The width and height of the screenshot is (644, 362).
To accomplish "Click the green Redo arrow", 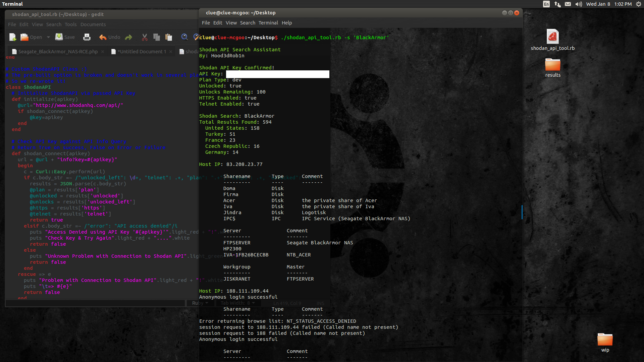I will point(128,37).
